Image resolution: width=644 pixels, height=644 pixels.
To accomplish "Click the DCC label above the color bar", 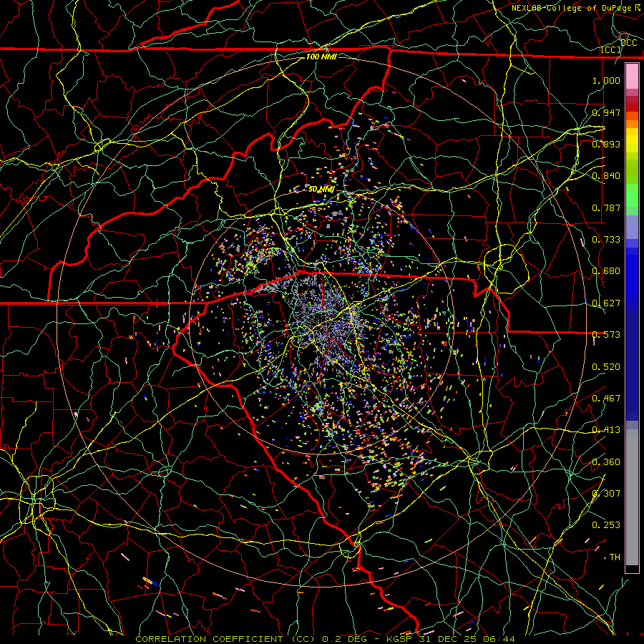I will pos(628,42).
